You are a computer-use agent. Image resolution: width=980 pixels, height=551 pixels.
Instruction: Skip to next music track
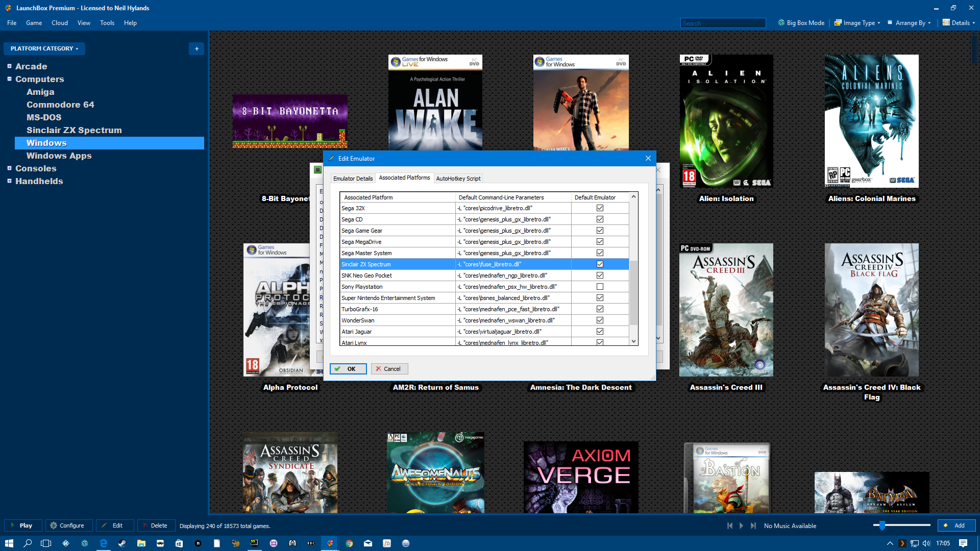753,525
